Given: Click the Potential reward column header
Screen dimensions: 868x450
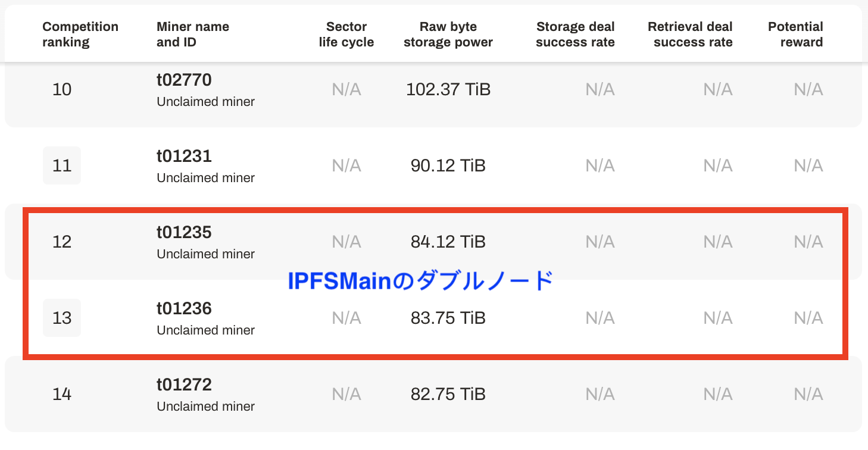Looking at the screenshot, I should [795, 35].
